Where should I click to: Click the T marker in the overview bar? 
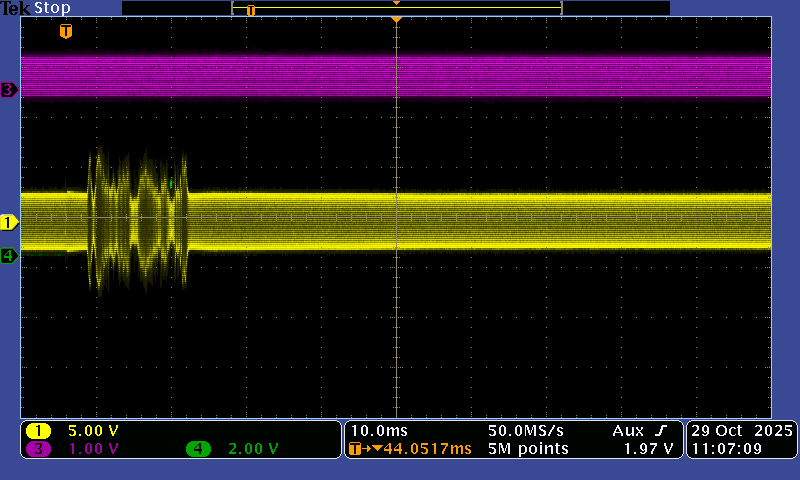251,10
